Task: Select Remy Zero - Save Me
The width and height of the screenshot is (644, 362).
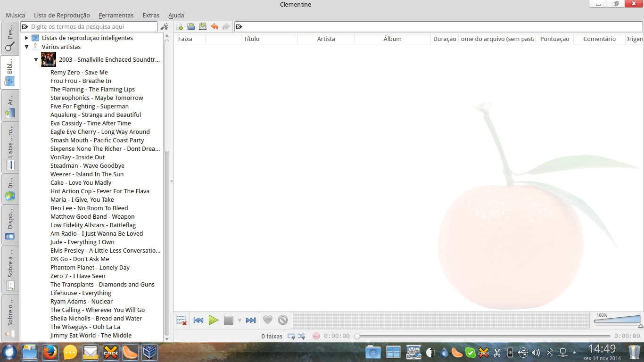Action: [x=79, y=72]
